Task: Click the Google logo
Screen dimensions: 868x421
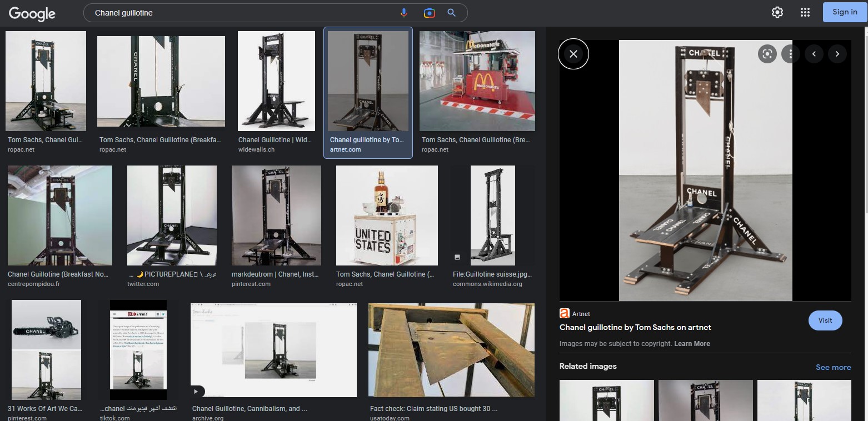Action: [32, 13]
